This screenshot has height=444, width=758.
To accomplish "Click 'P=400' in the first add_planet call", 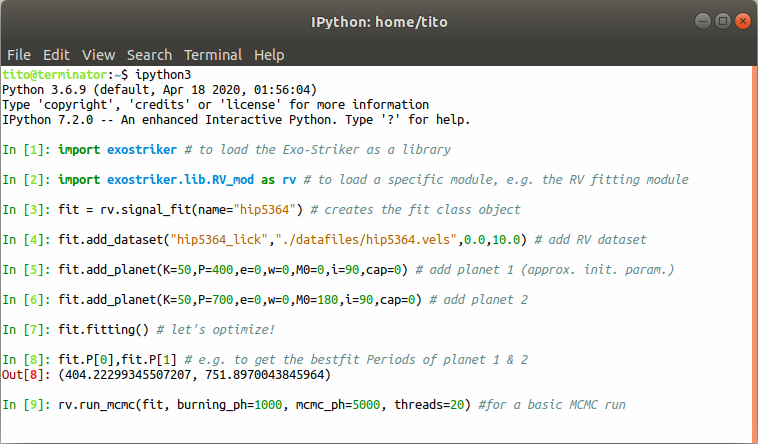I will click(x=216, y=270).
